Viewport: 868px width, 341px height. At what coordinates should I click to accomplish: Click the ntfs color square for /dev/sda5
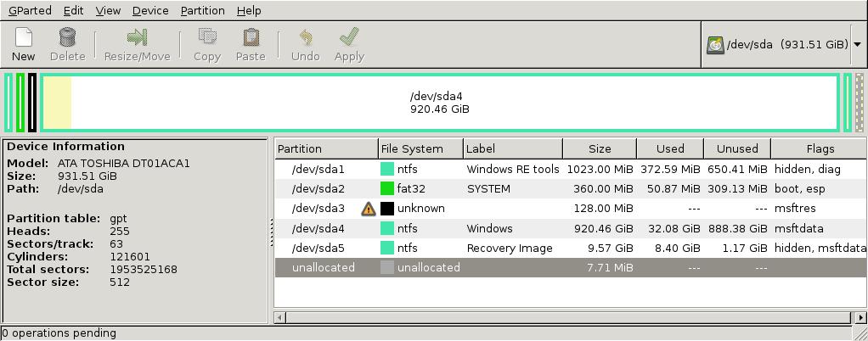[x=387, y=249]
